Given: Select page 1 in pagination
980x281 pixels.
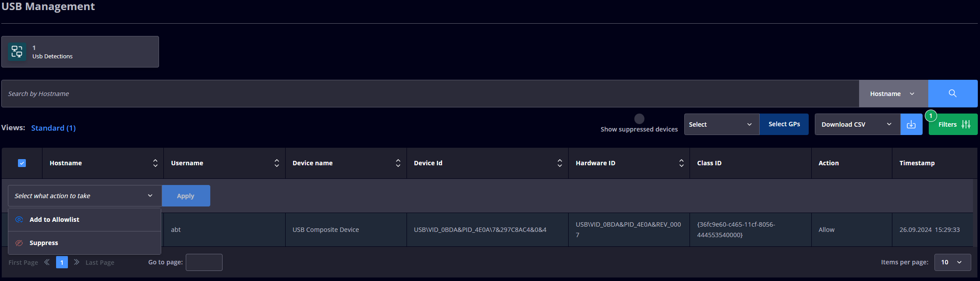Looking at the screenshot, I should click(62, 262).
